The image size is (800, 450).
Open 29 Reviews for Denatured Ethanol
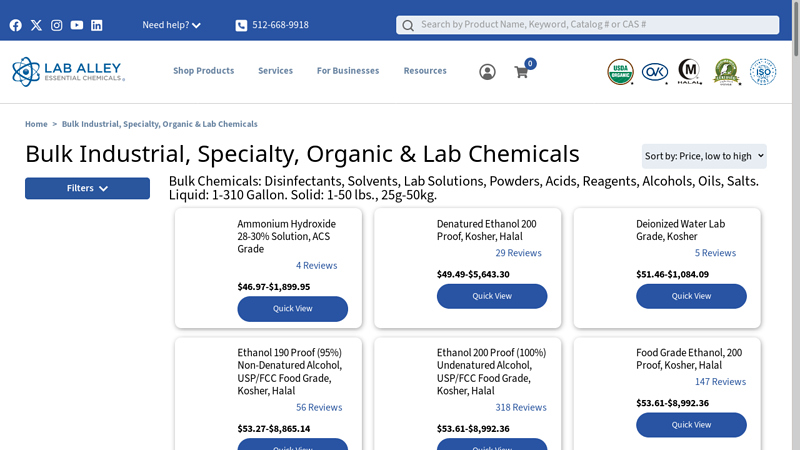click(x=518, y=253)
